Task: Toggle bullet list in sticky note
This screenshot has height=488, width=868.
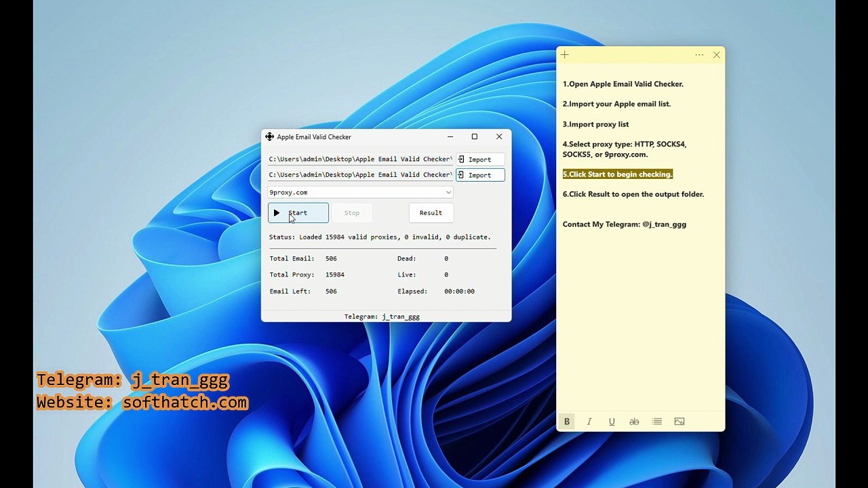Action: point(657,422)
